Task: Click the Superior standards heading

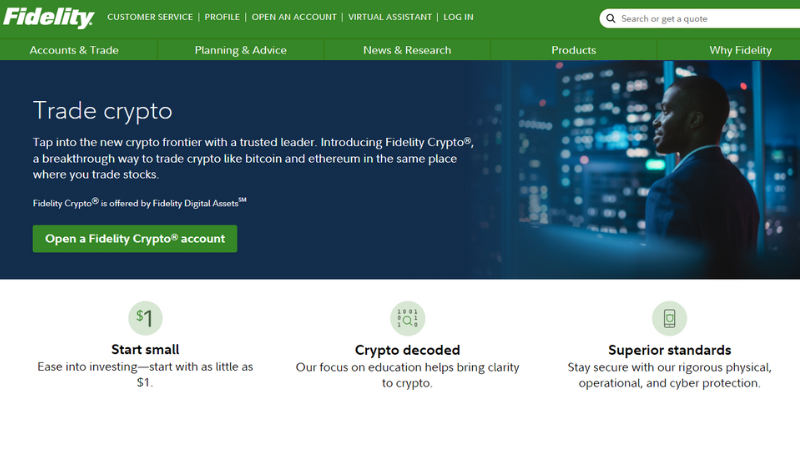Action: pyautogui.click(x=669, y=350)
